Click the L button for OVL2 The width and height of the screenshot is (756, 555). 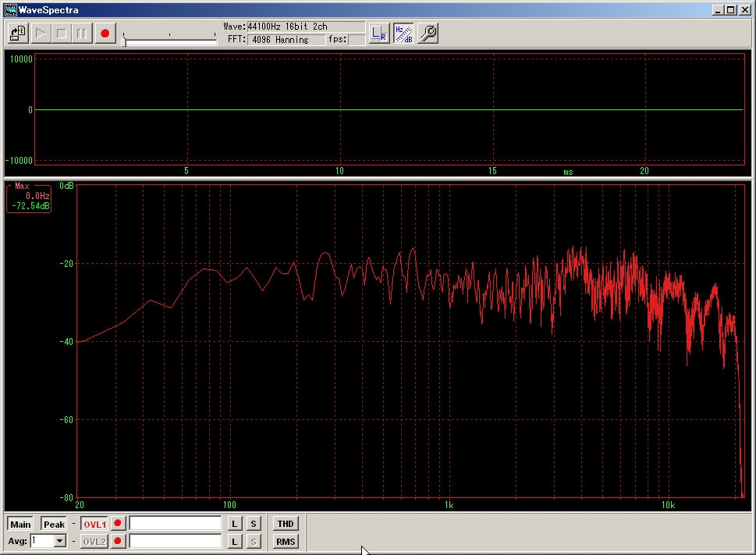point(234,541)
